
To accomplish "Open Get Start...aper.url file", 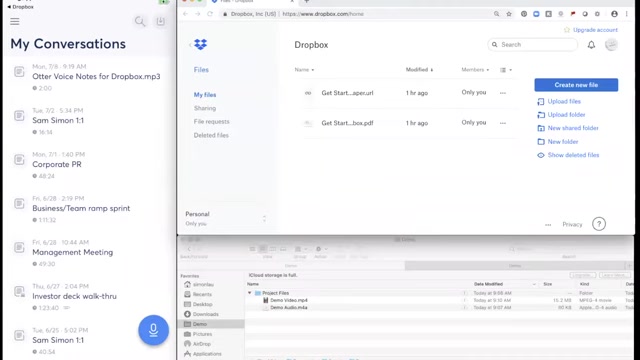I will (347, 93).
